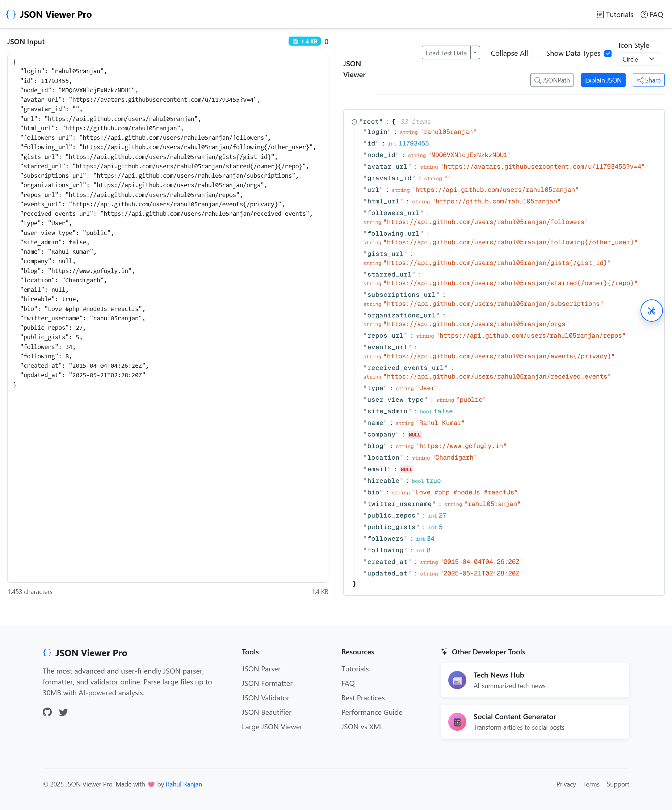Open FAQ from the header
The width and height of the screenshot is (672, 810).
652,14
